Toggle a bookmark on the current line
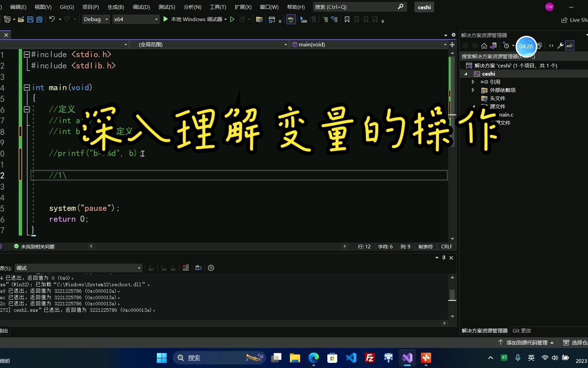588x368 pixels. 347,19
